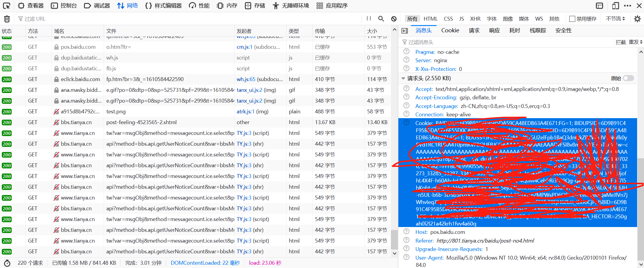Open request blocking icon
The width and height of the screenshot is (644, 268).
click(394, 19)
